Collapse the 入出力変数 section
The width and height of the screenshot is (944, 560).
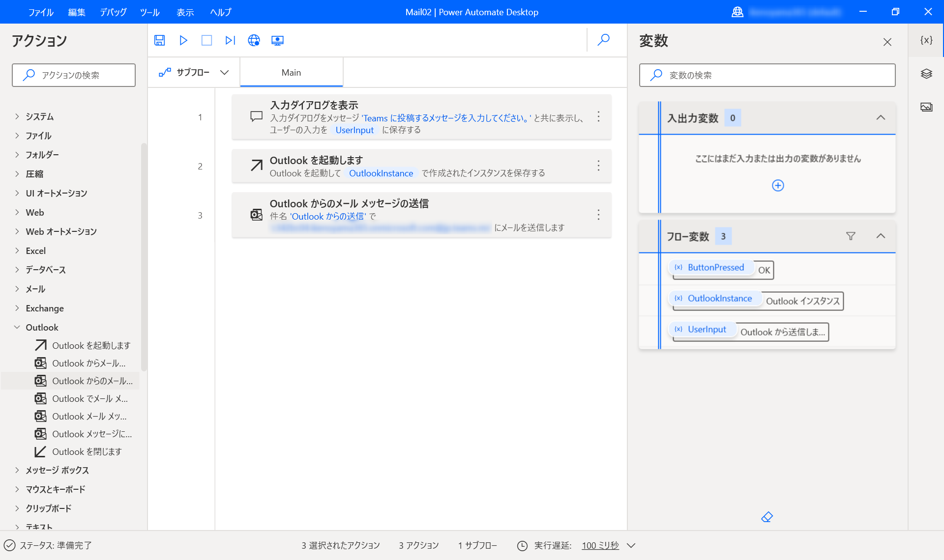(x=881, y=118)
